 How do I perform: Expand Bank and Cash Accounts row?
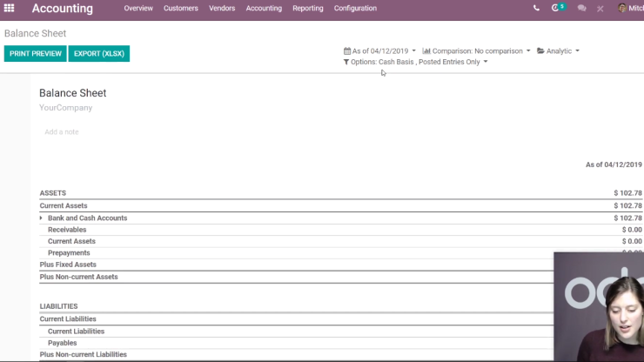coord(41,218)
